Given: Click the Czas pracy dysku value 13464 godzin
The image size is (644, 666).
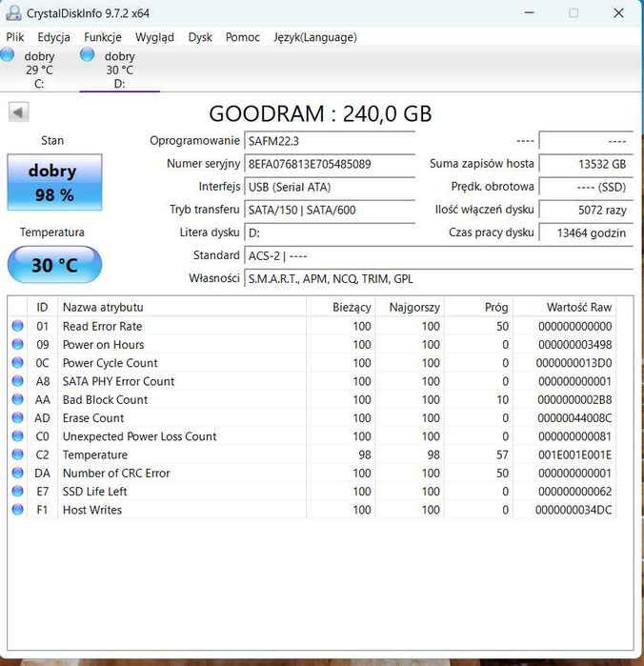Looking at the screenshot, I should [586, 232].
